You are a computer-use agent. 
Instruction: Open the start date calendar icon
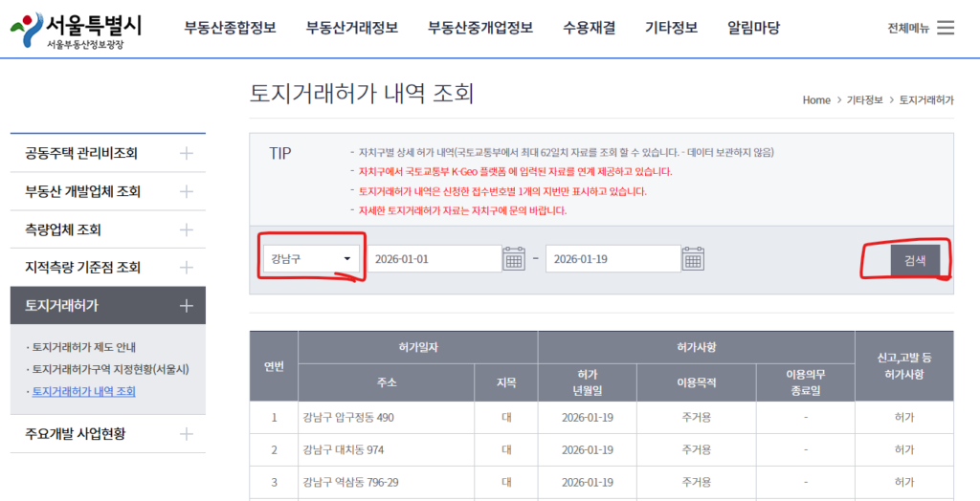click(x=514, y=258)
